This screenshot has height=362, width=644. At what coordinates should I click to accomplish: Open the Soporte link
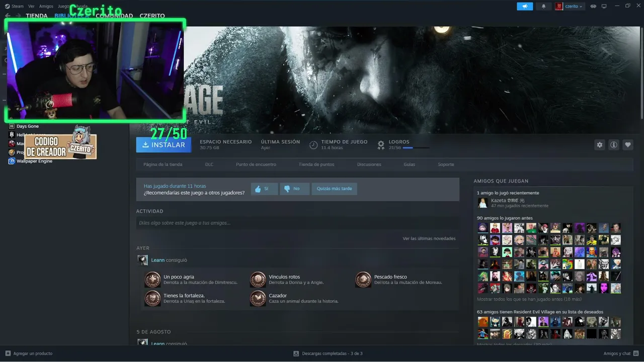pos(446,164)
